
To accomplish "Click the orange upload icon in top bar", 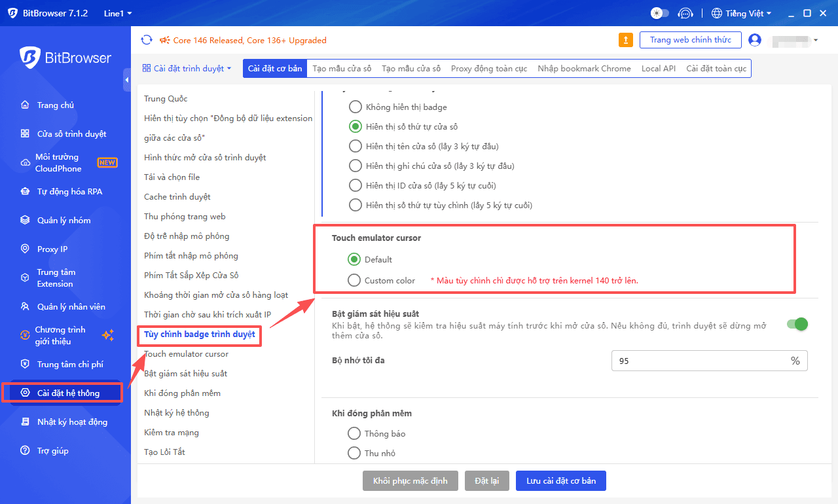I will pyautogui.click(x=626, y=40).
